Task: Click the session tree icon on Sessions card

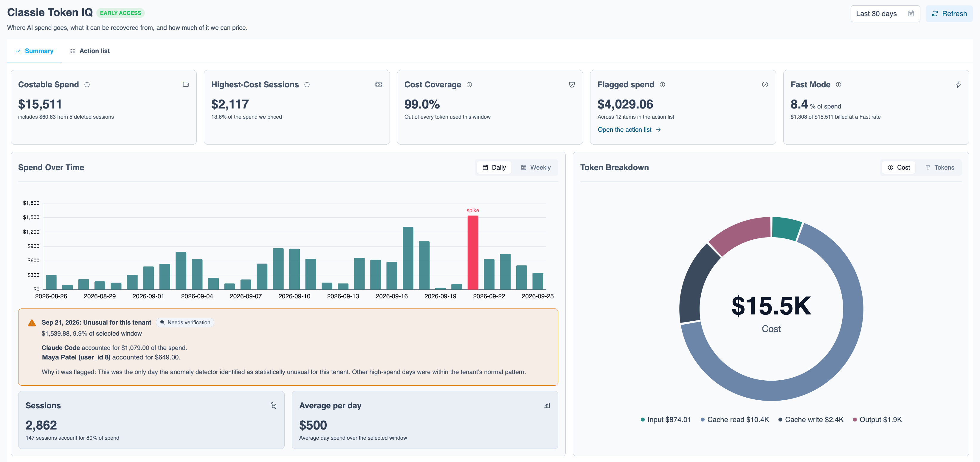Action: 274,406
